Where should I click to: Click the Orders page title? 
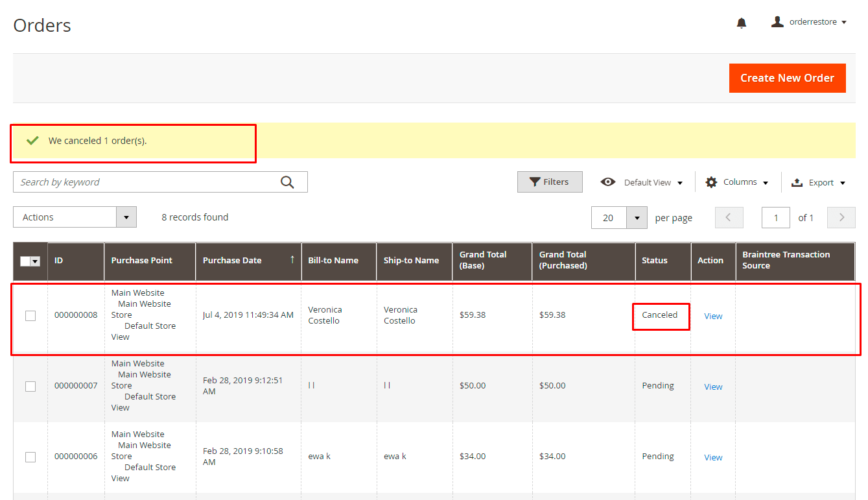pos(42,25)
